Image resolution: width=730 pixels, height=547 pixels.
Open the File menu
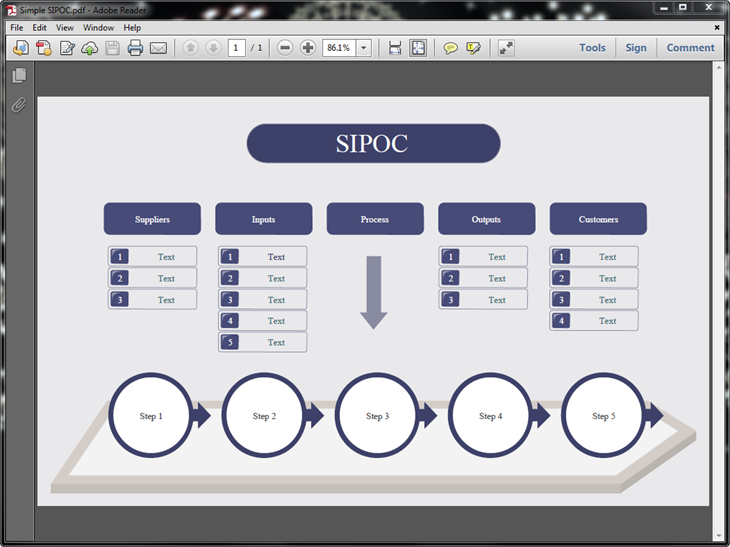(16, 27)
